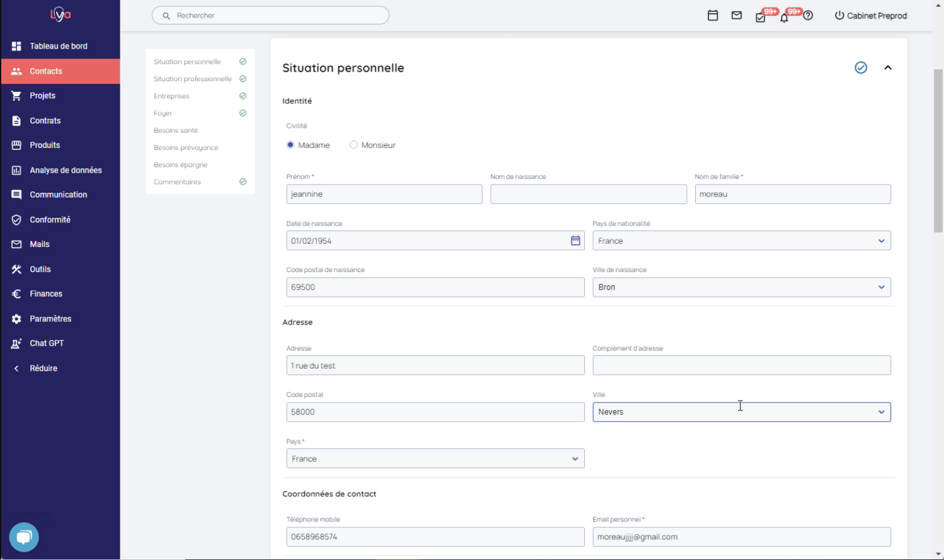Click the validation checkmark of Situation personnelle
The height and width of the screenshot is (560, 944).
pos(861,67)
